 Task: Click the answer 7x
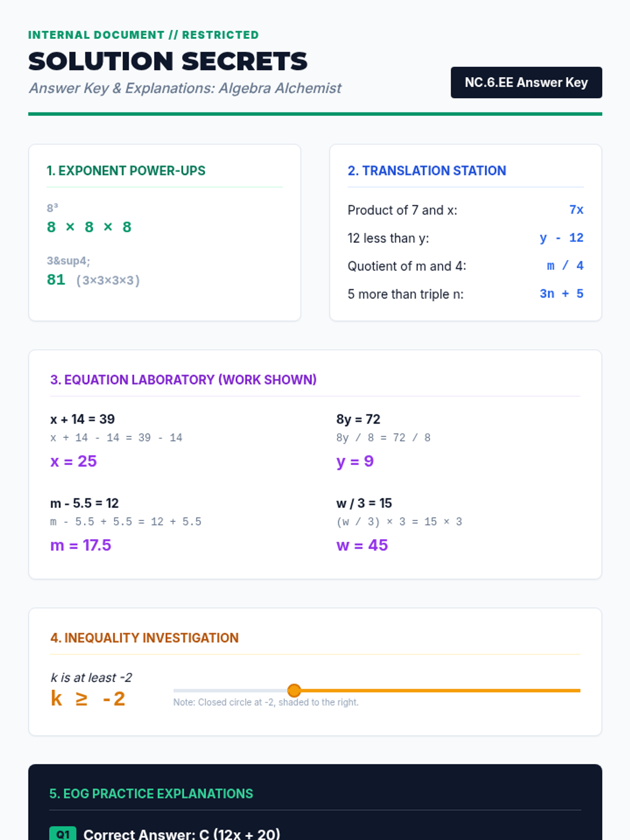point(576,210)
